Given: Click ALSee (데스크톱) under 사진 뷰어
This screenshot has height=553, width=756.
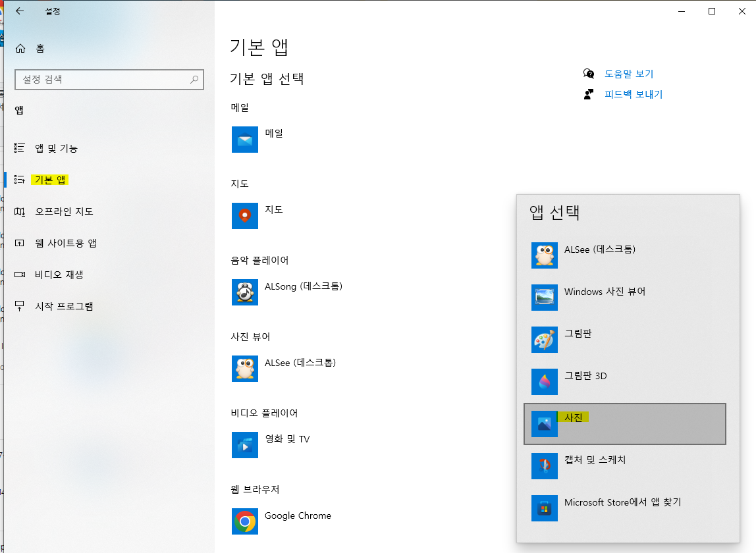Looking at the screenshot, I should [300, 362].
